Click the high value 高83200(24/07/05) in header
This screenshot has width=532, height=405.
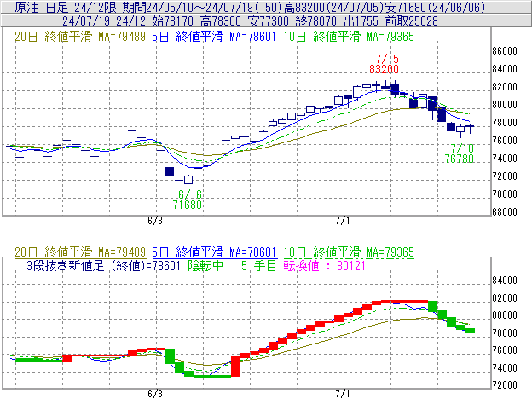(333, 7)
